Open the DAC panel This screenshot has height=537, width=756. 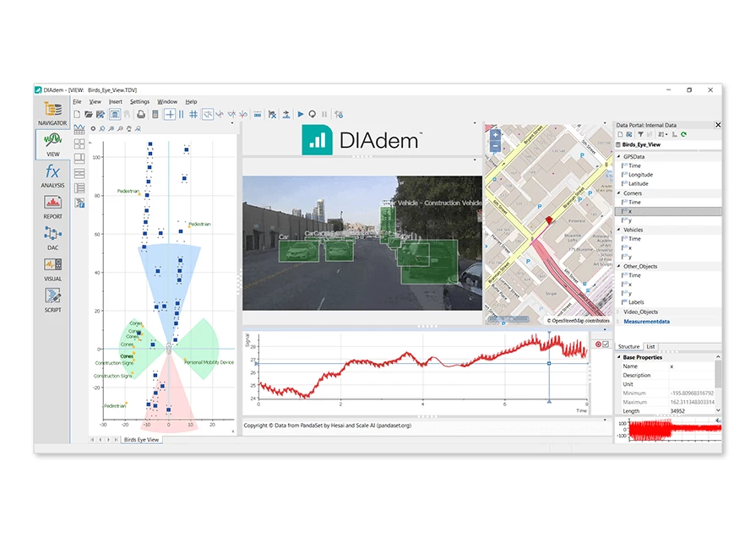click(52, 238)
